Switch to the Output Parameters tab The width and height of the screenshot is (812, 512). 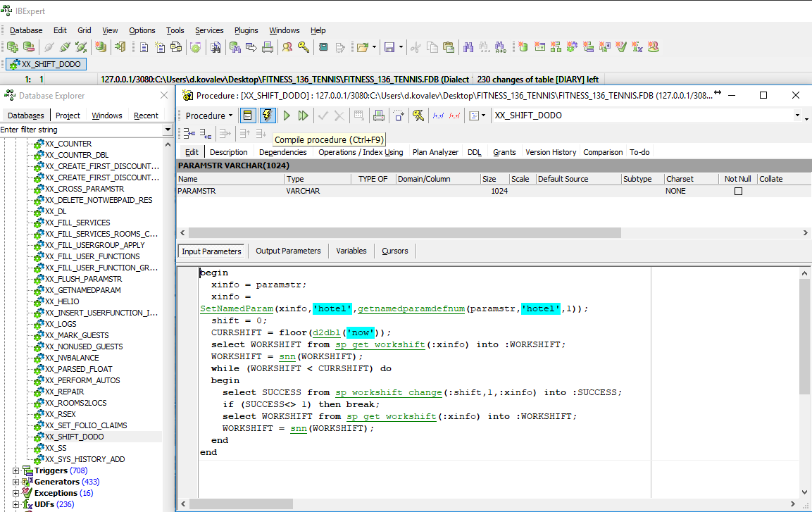(288, 251)
